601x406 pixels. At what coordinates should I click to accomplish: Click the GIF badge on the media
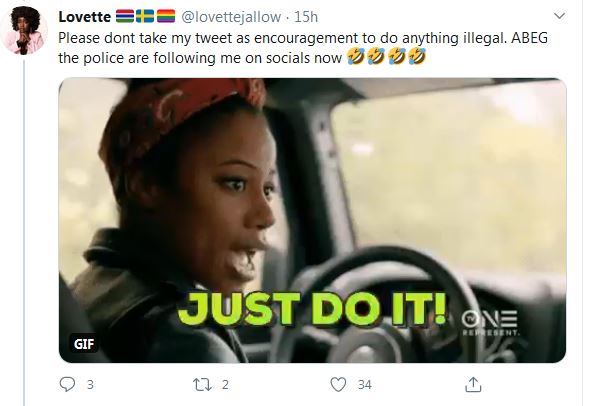pyautogui.click(x=84, y=343)
